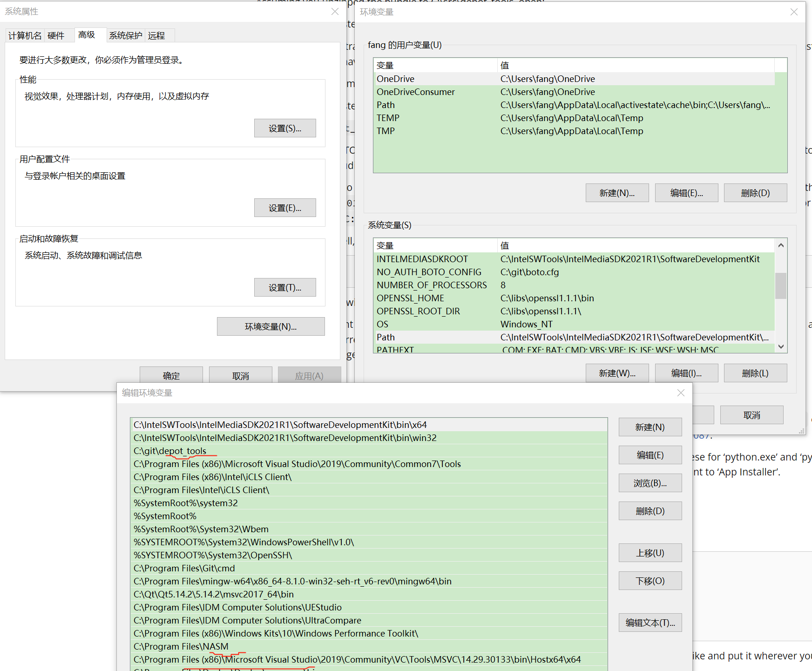Click the 环境变量(N) button
Image resolution: width=812 pixels, height=671 pixels.
[x=271, y=326]
